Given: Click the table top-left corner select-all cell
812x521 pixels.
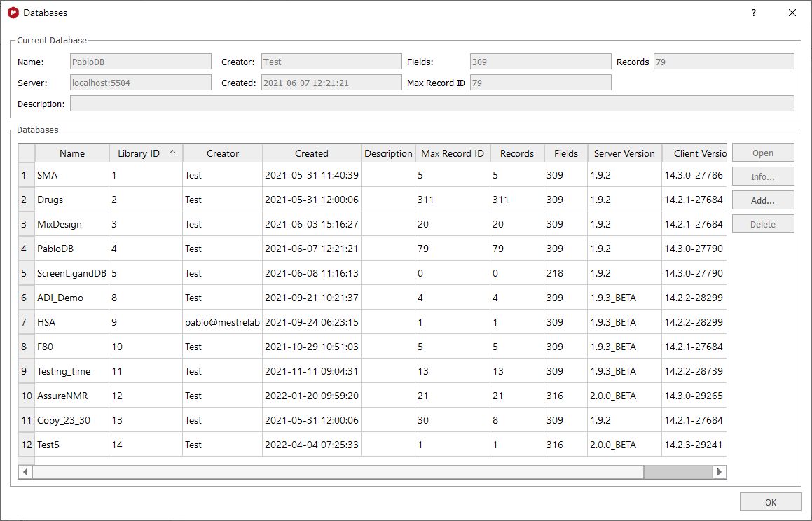Looking at the screenshot, I should pyautogui.click(x=27, y=153).
